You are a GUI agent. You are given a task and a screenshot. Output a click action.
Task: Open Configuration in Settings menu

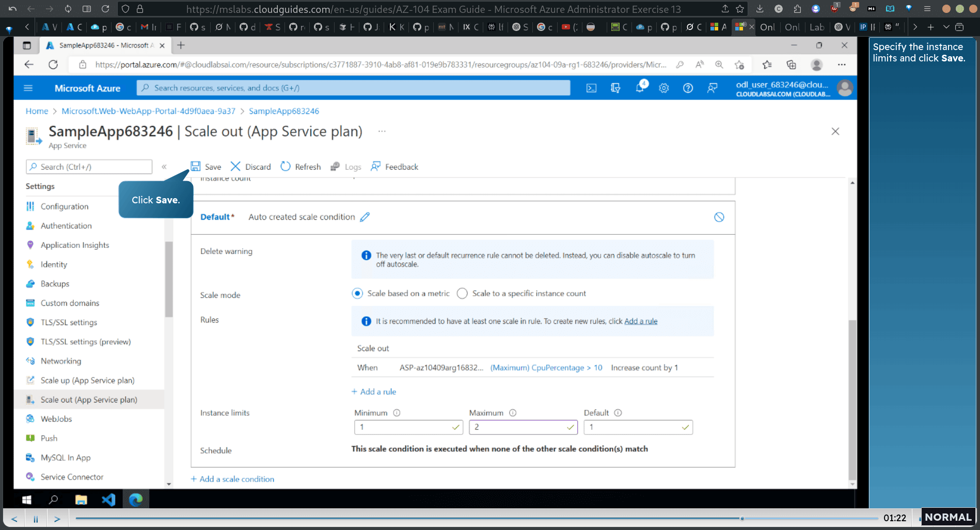[65, 206]
